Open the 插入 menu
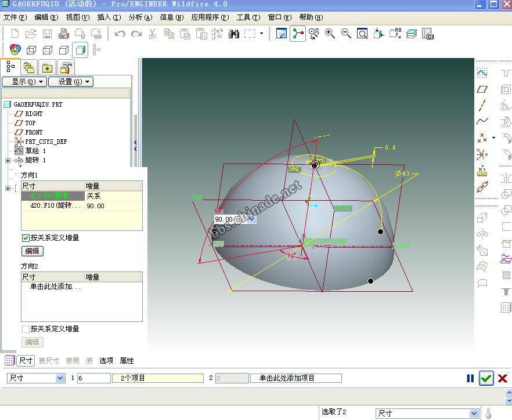 coord(109,17)
